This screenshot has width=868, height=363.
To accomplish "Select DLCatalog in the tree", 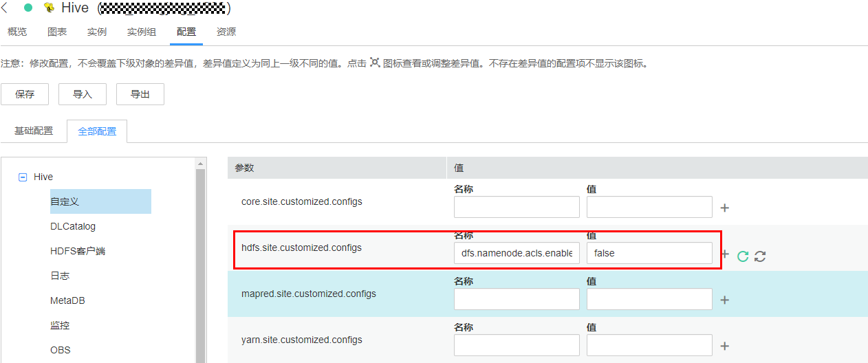I will coord(73,226).
